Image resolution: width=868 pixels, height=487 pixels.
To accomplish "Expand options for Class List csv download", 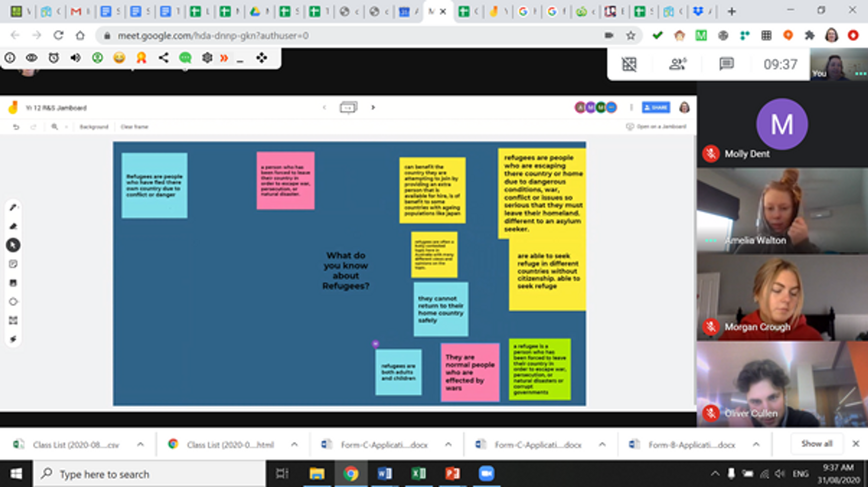I will (x=140, y=444).
